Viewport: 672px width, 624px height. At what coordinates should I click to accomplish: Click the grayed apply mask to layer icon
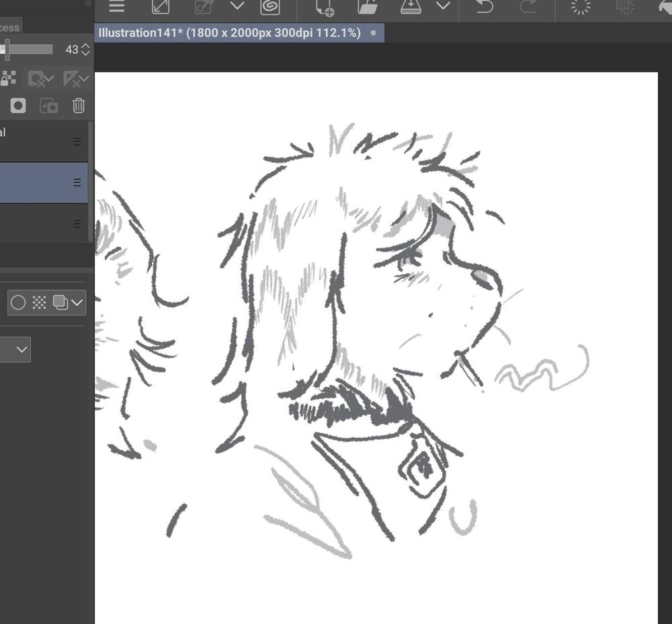(48, 106)
